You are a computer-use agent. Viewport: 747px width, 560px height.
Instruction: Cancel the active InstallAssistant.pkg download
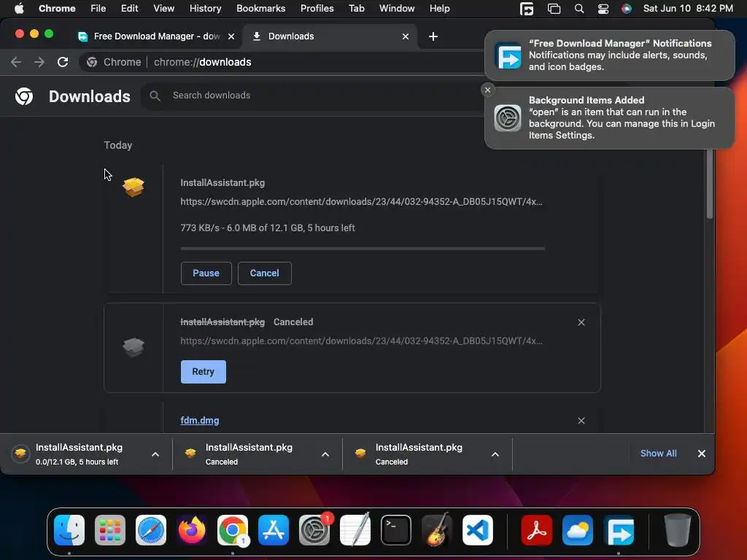coord(264,273)
